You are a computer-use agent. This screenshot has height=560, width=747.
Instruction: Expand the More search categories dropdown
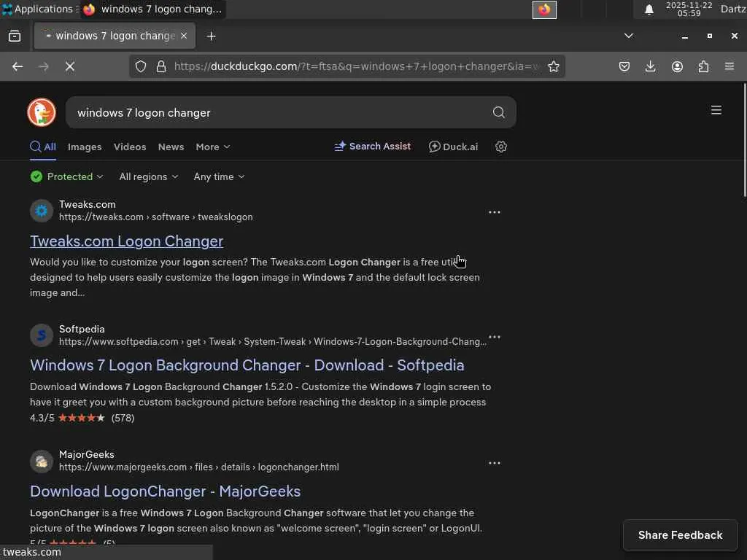(213, 147)
